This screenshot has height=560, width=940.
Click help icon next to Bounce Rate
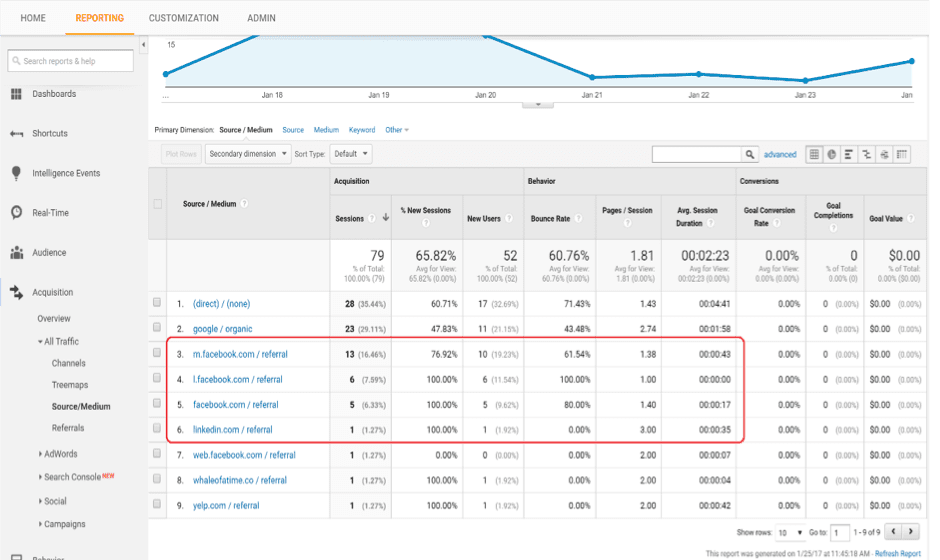(x=579, y=218)
